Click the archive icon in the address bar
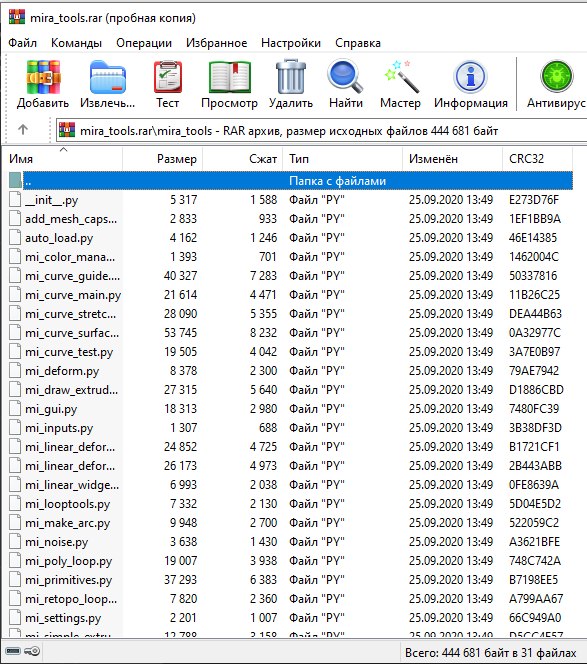The height and width of the screenshot is (664, 587). pyautogui.click(x=67, y=130)
